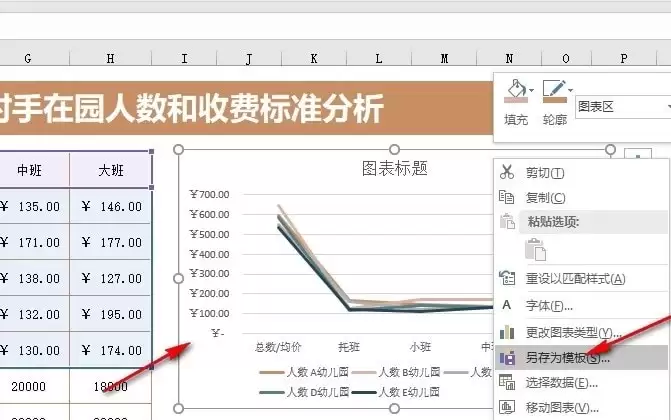Screen dimensions: 671x420
Task: Click the Copy pages icon
Action: click(507, 197)
